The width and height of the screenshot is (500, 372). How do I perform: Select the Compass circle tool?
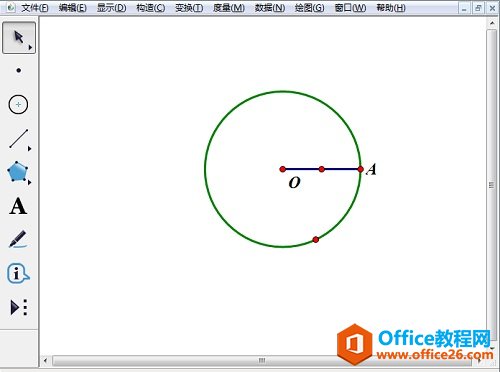point(18,105)
